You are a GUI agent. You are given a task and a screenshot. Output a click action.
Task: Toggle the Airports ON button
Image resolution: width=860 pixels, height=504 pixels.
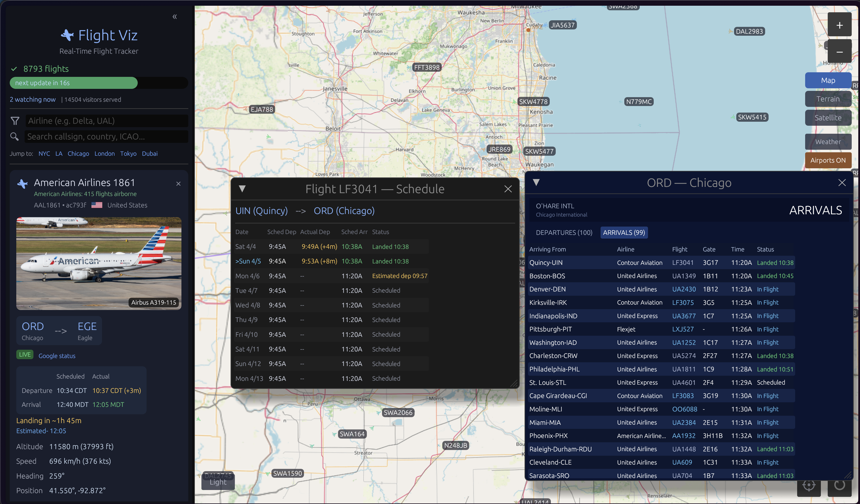pyautogui.click(x=828, y=160)
